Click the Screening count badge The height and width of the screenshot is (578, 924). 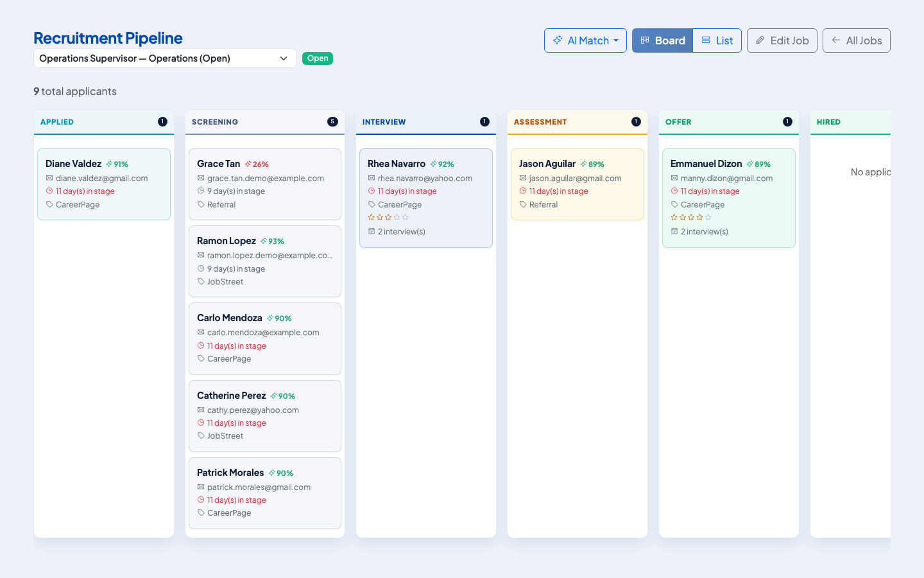332,122
